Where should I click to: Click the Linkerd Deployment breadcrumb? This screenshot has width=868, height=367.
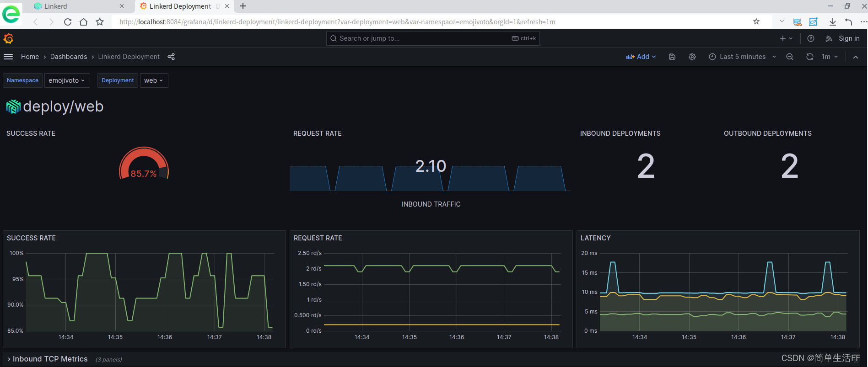[x=129, y=57]
